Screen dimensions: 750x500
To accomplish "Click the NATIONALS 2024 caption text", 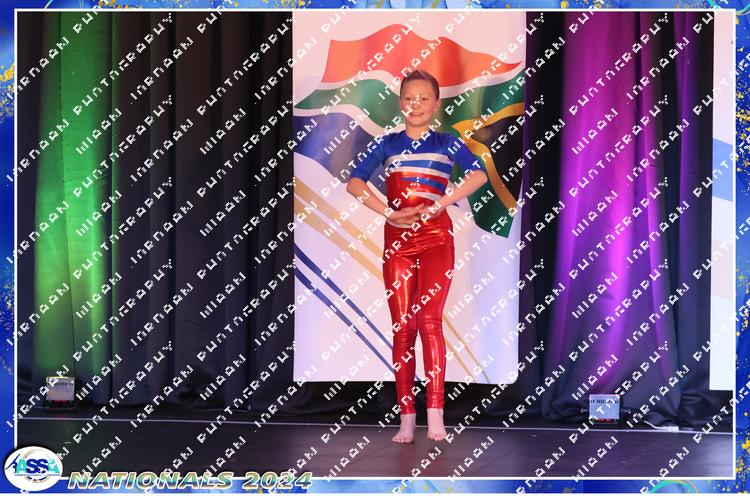I will coord(190,479).
